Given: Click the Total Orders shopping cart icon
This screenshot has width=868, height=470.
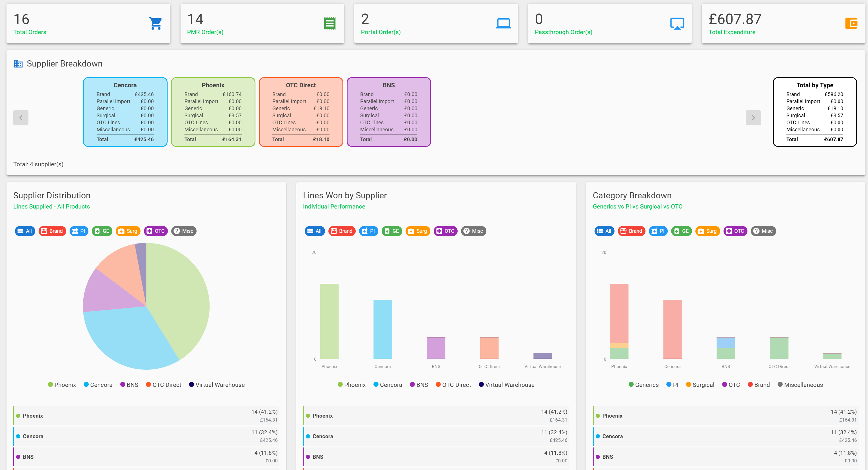Looking at the screenshot, I should pos(155,23).
